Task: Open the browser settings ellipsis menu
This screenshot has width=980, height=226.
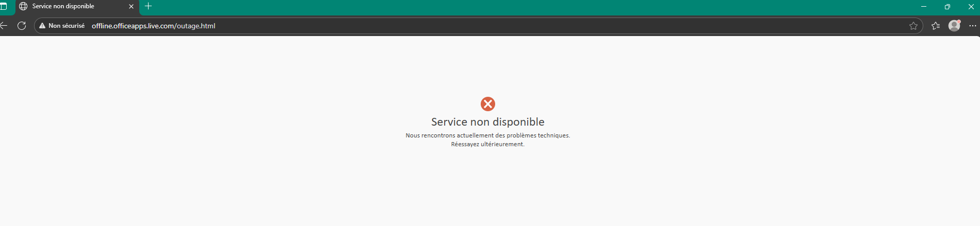Action: coord(973,26)
